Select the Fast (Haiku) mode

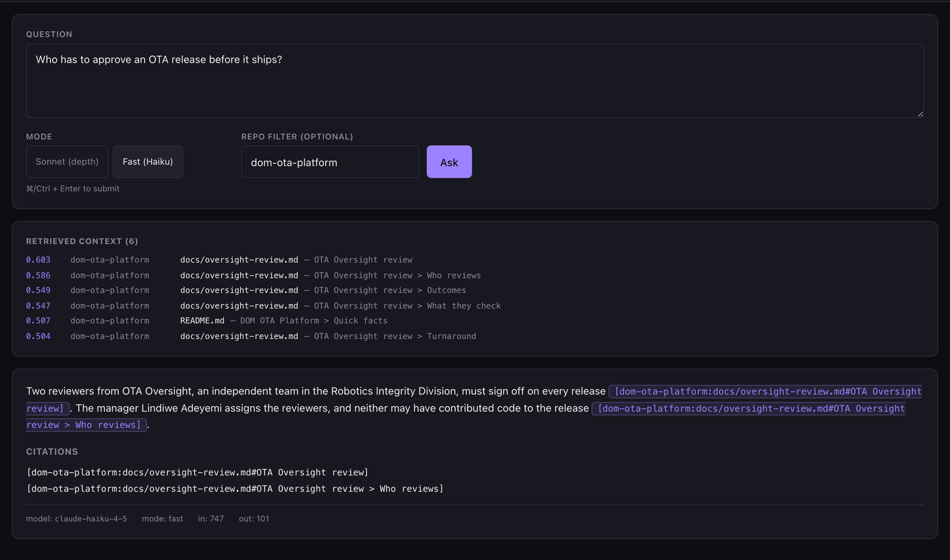[148, 162]
